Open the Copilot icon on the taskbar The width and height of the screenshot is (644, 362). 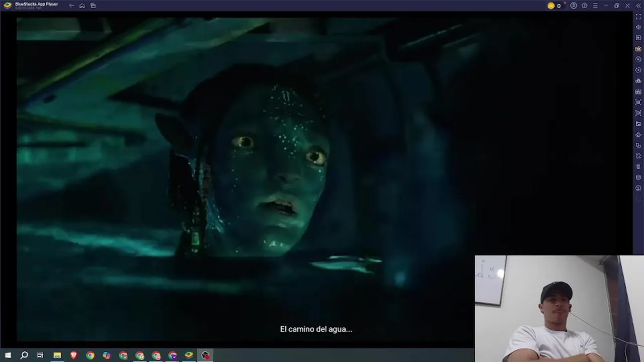pos(107,355)
